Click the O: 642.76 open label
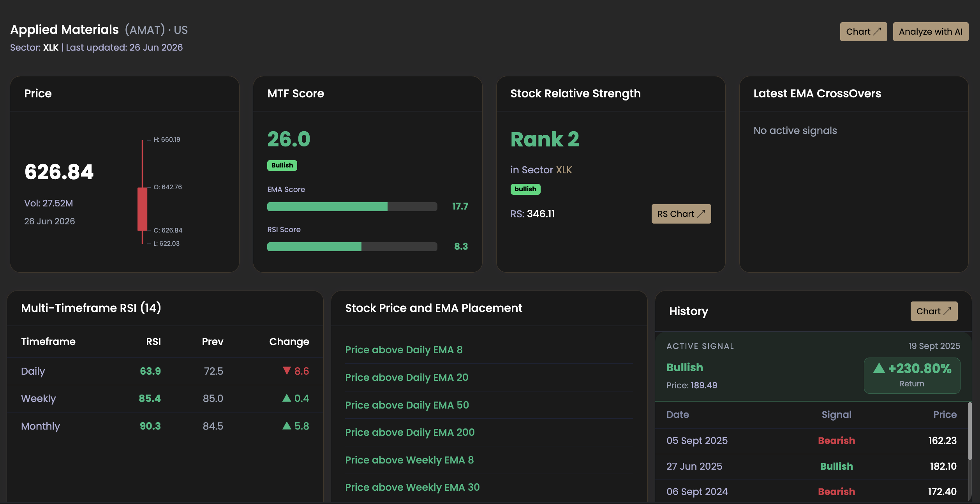This screenshot has width=980, height=504. click(x=167, y=187)
